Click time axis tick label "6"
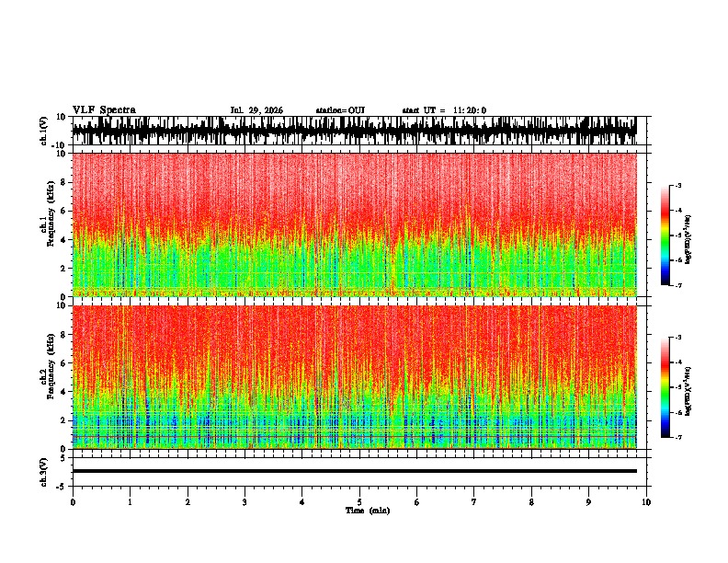Screen dimensions: 728x563 click(417, 502)
